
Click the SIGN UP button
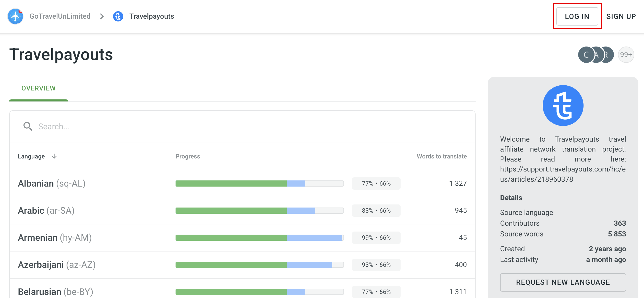[621, 16]
